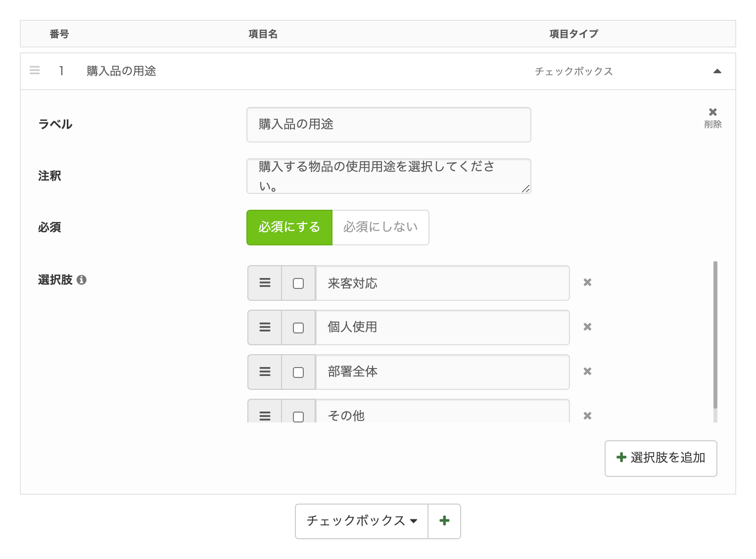Click the 項目タイプ column header
Viewport: 756px width, 559px height.
coord(574,34)
